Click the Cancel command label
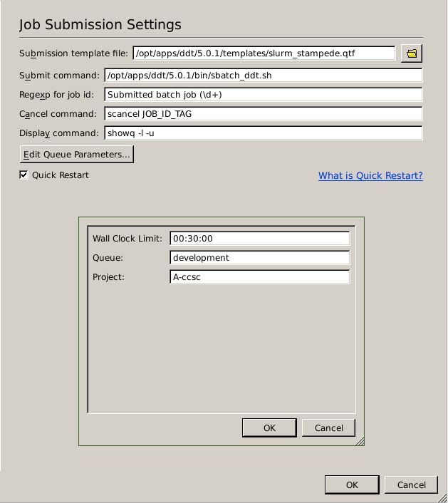Image resolution: width=448 pixels, height=503 pixels. (x=58, y=114)
